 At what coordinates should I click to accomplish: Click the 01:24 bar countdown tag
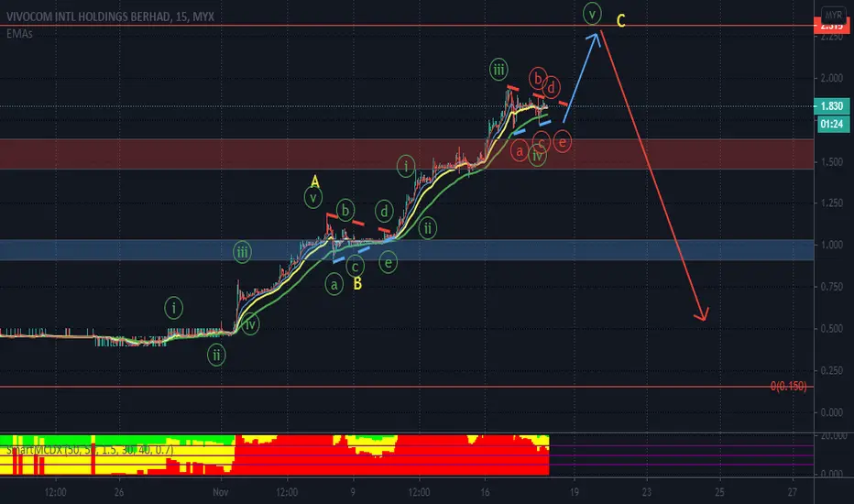[832, 125]
